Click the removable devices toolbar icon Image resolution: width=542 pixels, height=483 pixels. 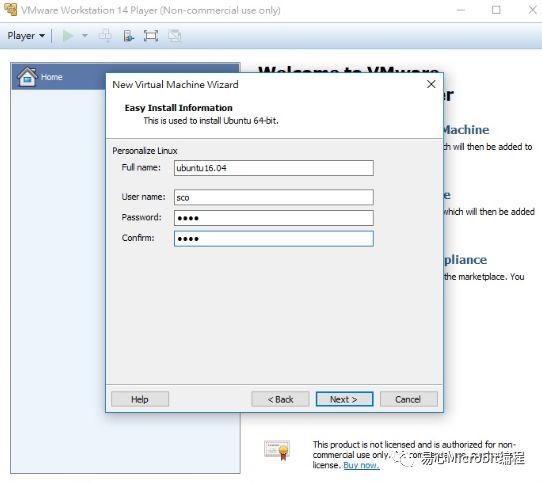click(x=129, y=36)
